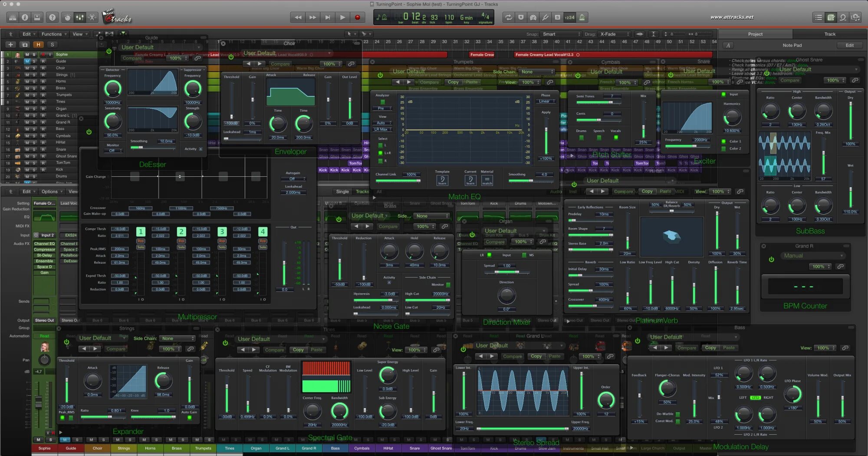Go to the Stop transport button
The height and width of the screenshot is (456, 868).
(328, 17)
